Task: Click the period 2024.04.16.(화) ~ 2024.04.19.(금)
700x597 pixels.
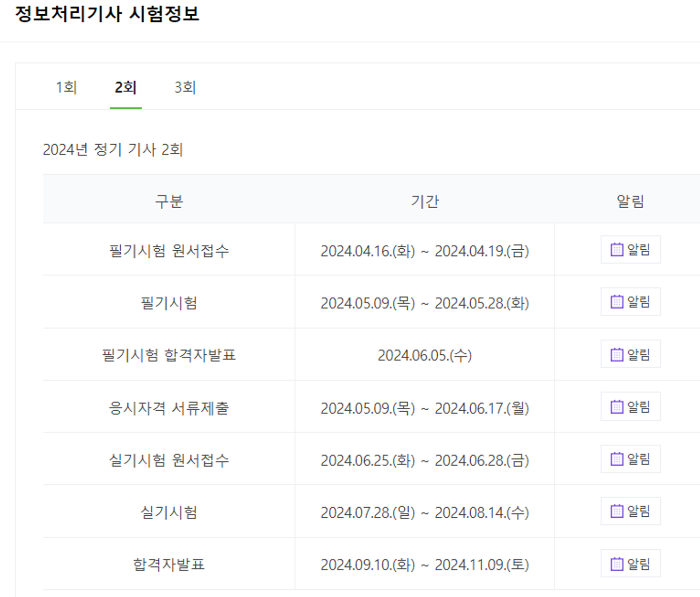Action: point(425,251)
